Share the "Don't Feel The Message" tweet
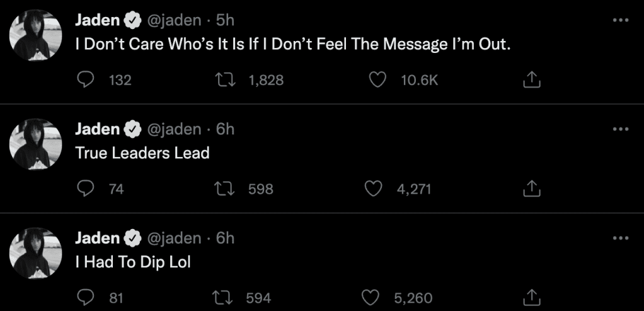The width and height of the screenshot is (644, 311). click(x=531, y=79)
